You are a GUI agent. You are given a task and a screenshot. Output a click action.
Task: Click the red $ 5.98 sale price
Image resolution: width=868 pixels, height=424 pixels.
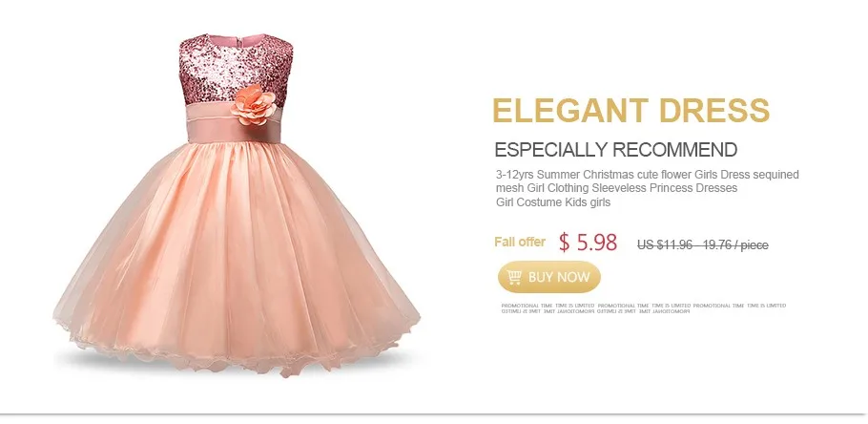coord(588,243)
